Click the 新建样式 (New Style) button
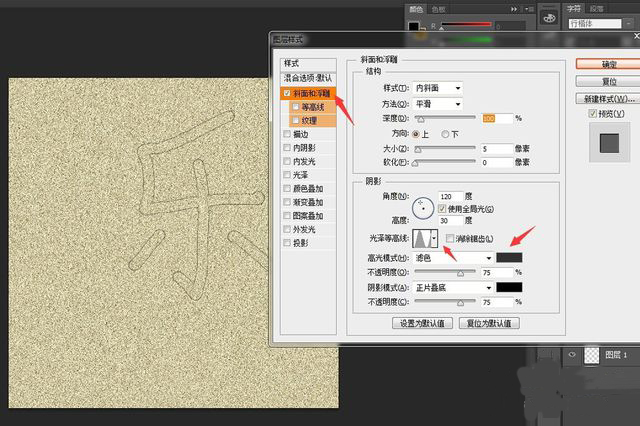 (604, 99)
